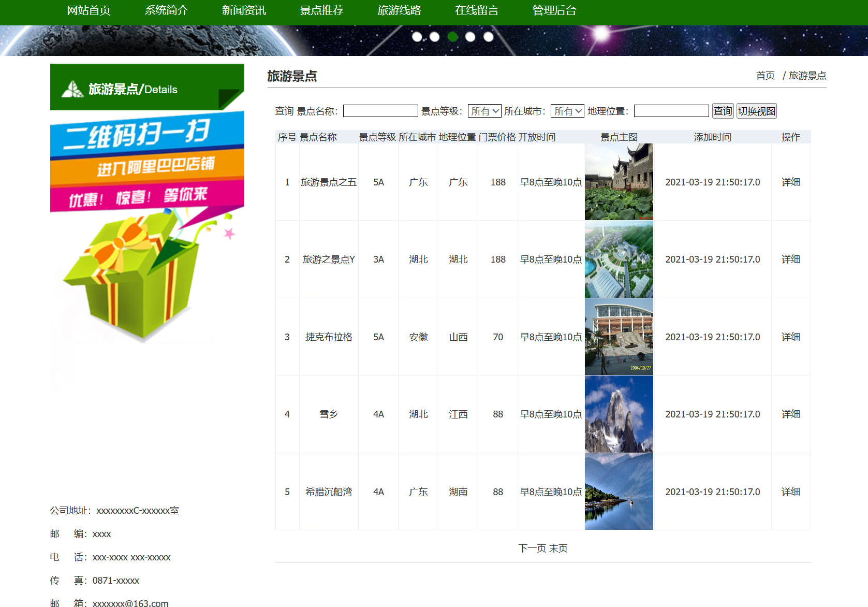Open the 捷克布拉格 attraction thumbnail image
This screenshot has width=868, height=607.
619,337
